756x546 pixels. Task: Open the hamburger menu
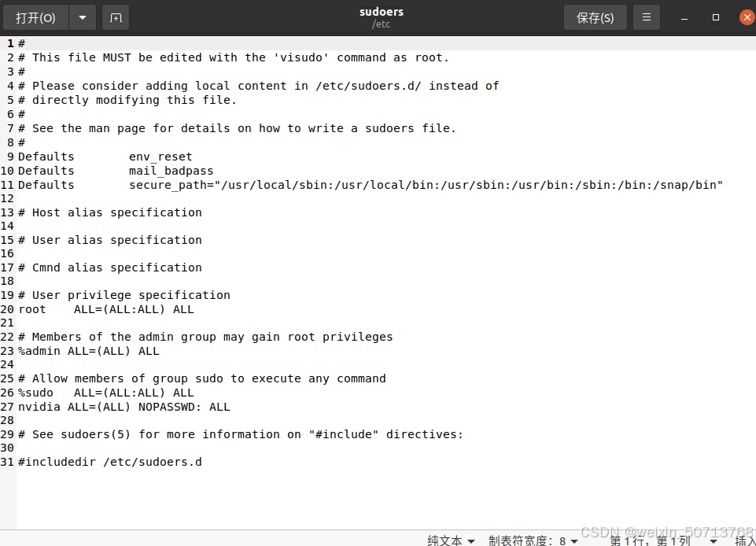click(646, 17)
